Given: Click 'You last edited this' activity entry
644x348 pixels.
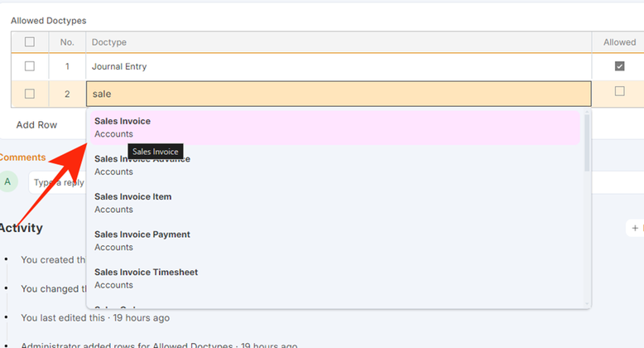Looking at the screenshot, I should [x=95, y=318].
